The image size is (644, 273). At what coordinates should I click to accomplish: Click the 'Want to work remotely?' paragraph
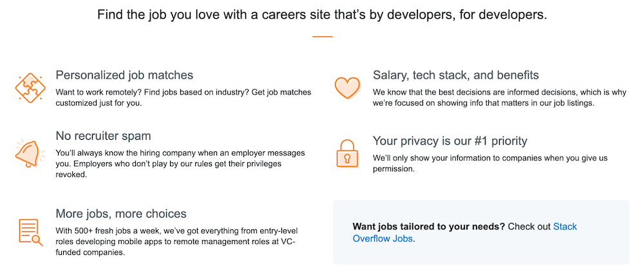[x=183, y=98]
